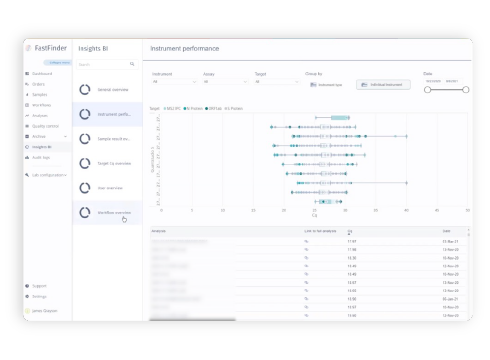Toggle N Protein legend series
The image size is (490, 360).
tap(193, 109)
